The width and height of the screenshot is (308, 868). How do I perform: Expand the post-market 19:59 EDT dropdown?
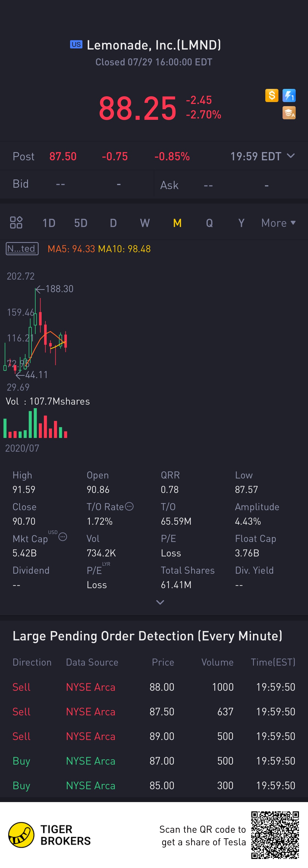tap(290, 156)
